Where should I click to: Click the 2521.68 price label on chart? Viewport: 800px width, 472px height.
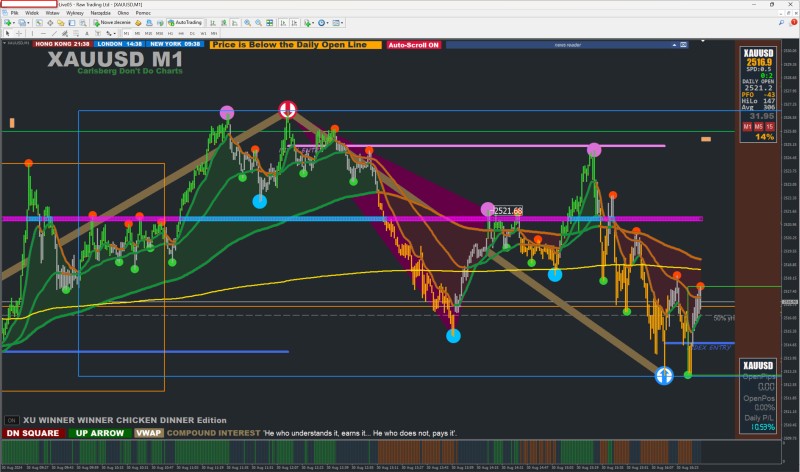pos(508,211)
